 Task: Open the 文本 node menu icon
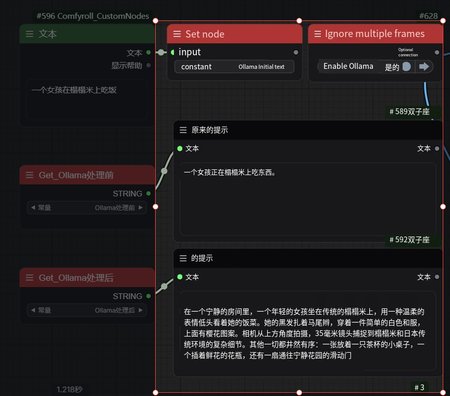point(30,34)
